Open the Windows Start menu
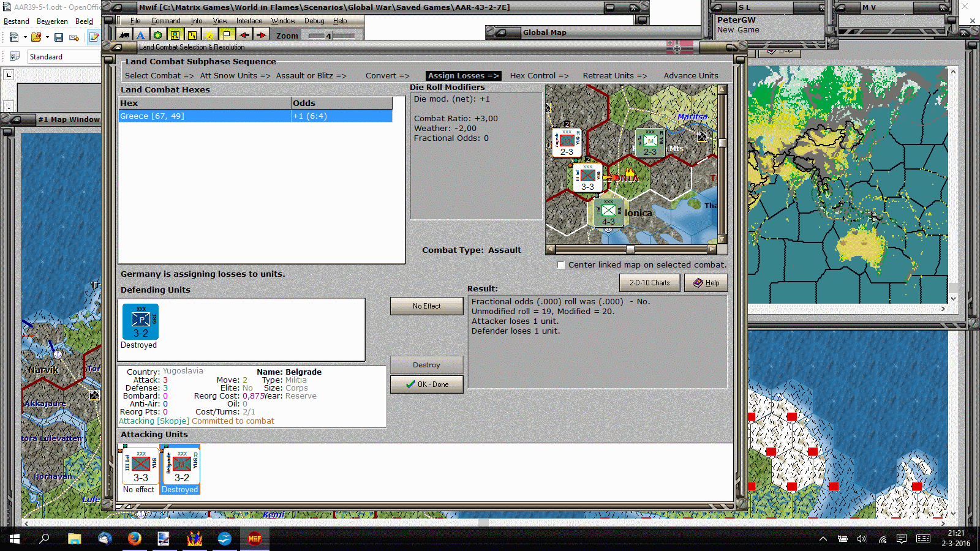The image size is (980, 551). [15, 539]
